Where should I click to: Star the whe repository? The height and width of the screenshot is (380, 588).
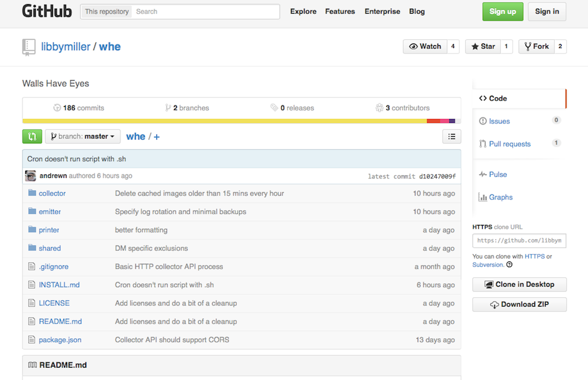483,46
